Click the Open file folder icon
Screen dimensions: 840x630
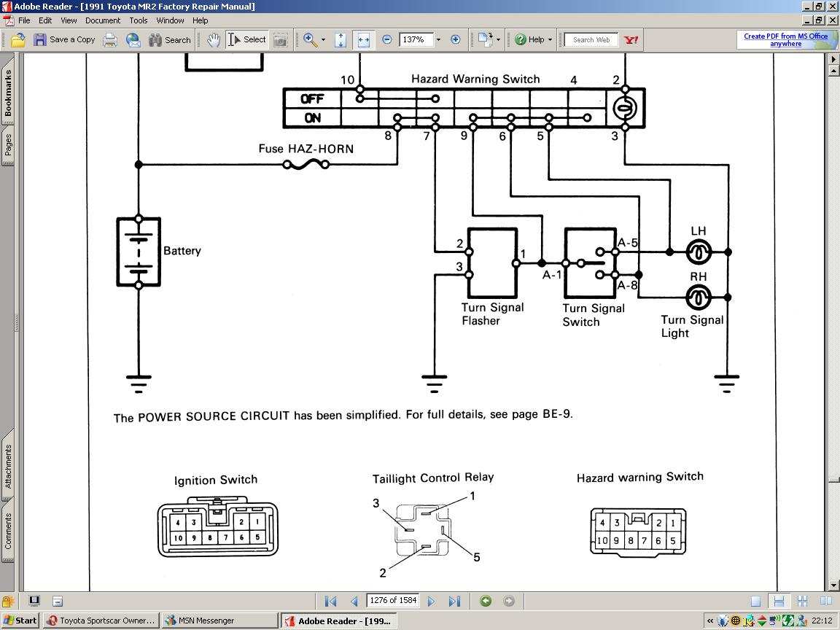(17, 40)
